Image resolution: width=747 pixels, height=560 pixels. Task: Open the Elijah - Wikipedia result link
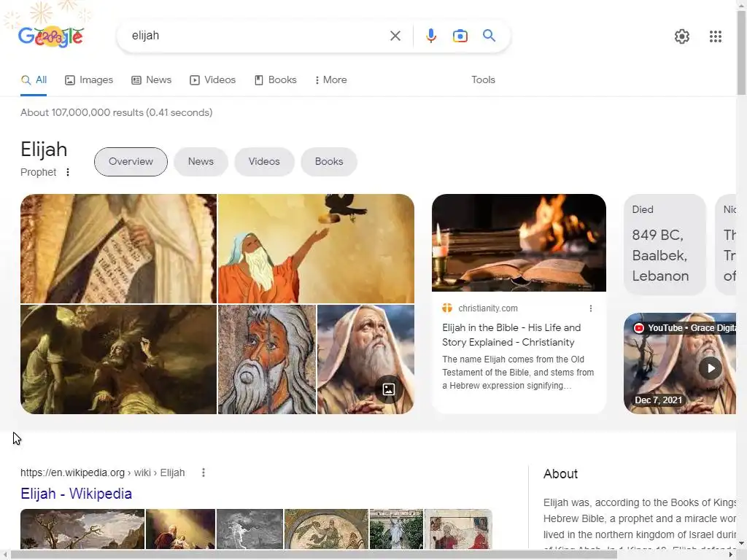[x=76, y=494]
